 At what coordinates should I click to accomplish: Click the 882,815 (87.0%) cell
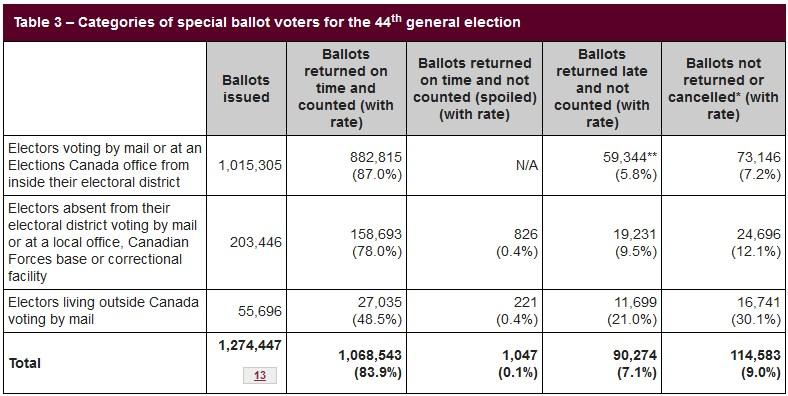pos(346,165)
